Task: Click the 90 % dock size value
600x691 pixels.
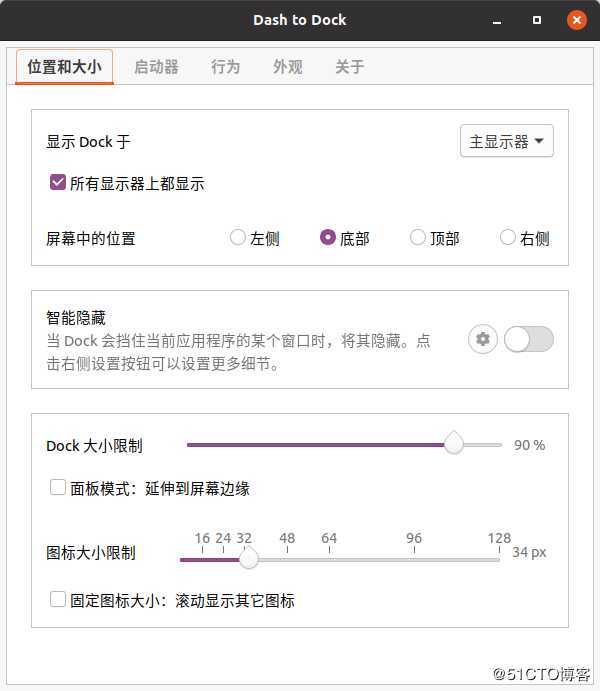Action: tap(530, 445)
